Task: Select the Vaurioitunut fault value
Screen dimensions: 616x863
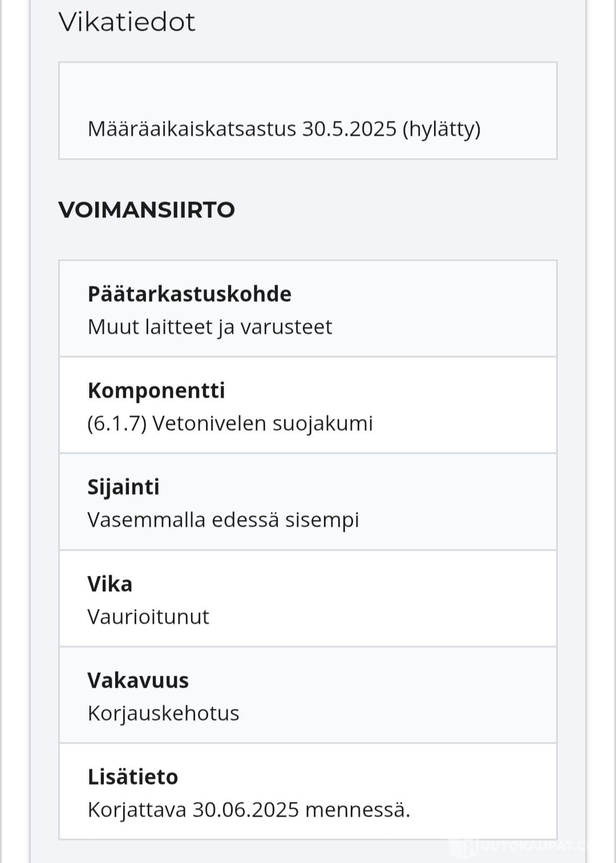Action: coord(148,617)
